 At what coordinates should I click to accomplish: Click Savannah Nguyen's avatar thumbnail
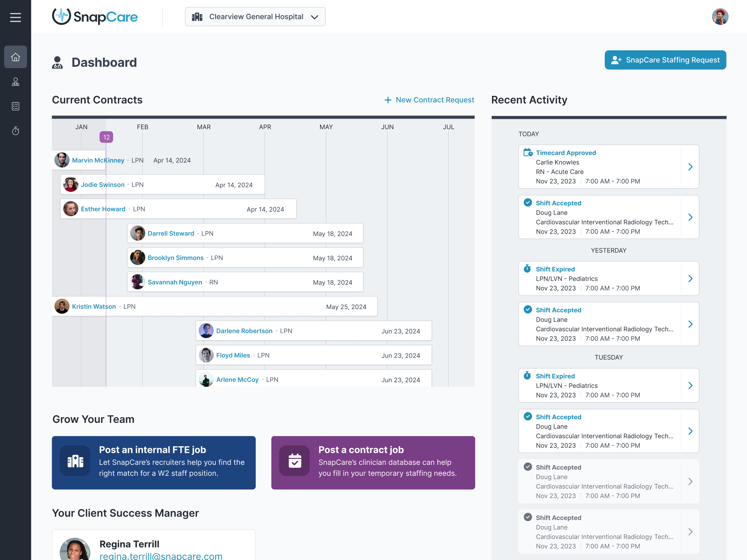pos(138,282)
